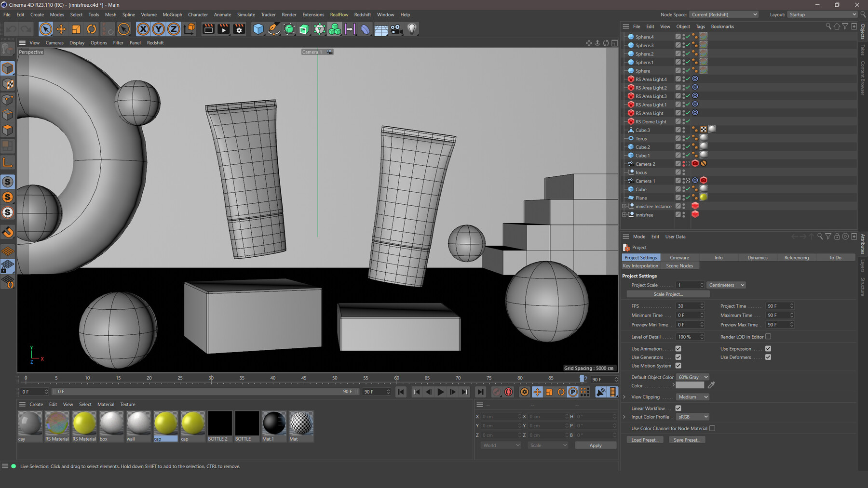Open the MoGraph Cloner icon in the toolbar
868x488 pixels.
(x=335, y=29)
